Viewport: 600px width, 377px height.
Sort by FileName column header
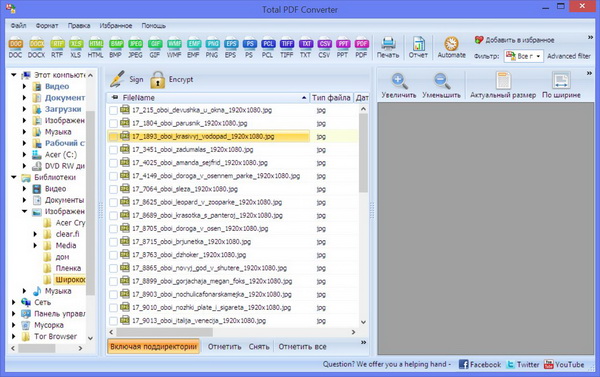(x=208, y=98)
